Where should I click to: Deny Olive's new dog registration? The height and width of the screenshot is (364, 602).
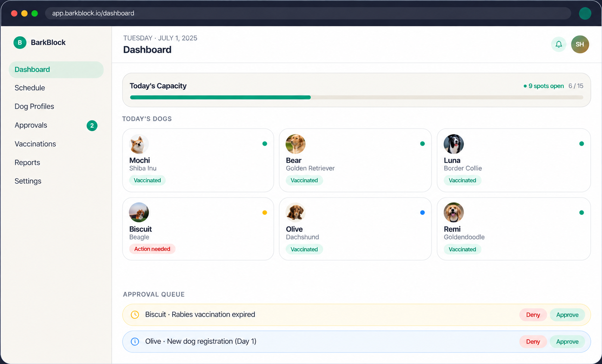click(533, 342)
